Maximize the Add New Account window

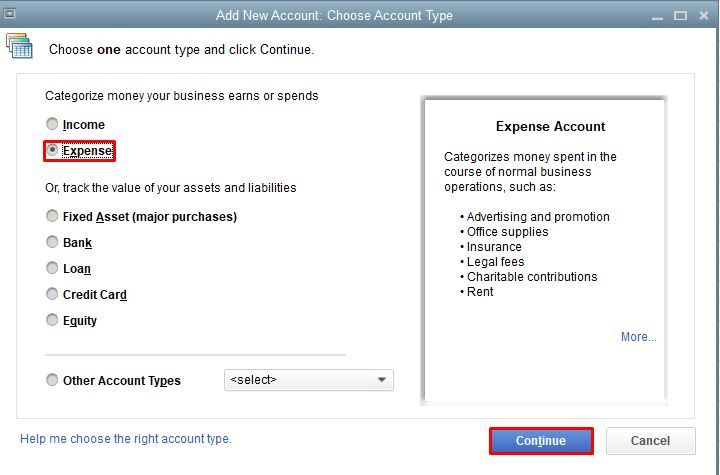pyautogui.click(x=680, y=15)
